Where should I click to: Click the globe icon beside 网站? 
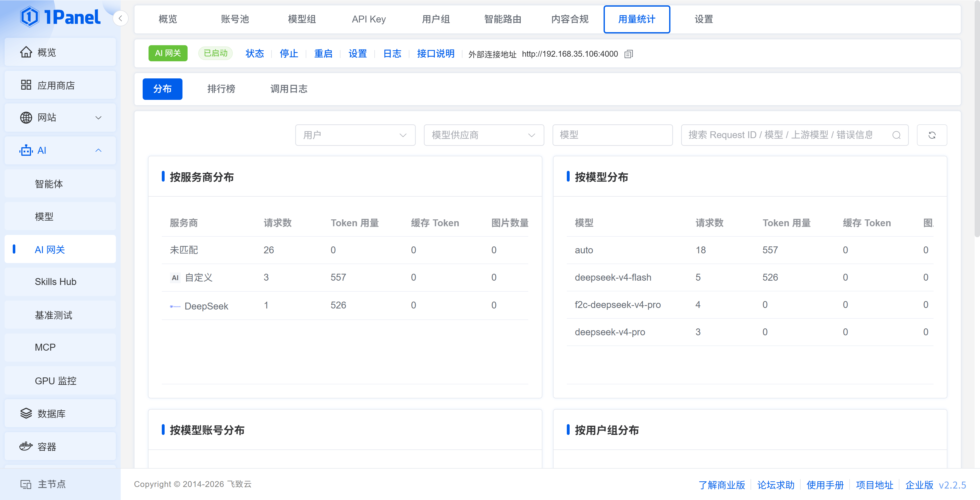coord(26,118)
